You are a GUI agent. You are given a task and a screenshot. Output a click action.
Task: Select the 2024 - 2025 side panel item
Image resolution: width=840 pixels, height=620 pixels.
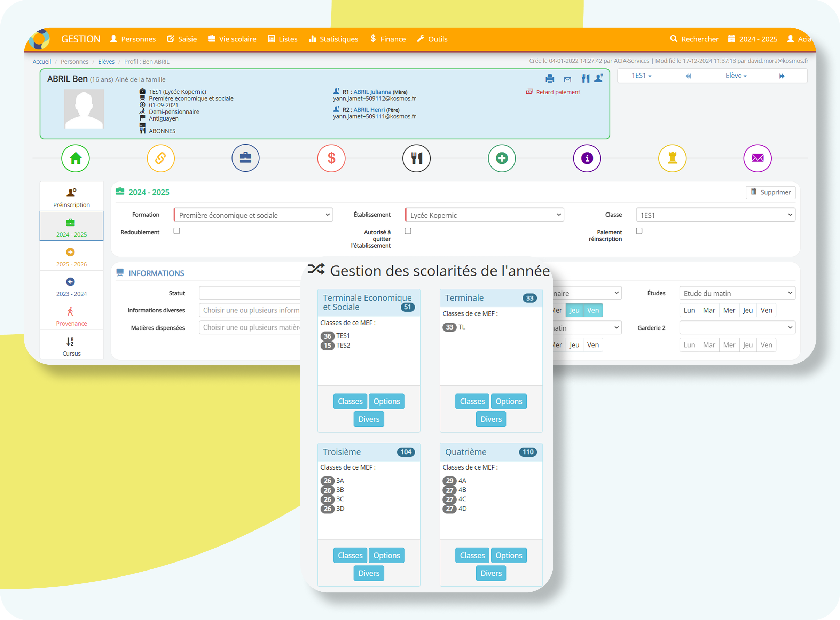point(72,226)
